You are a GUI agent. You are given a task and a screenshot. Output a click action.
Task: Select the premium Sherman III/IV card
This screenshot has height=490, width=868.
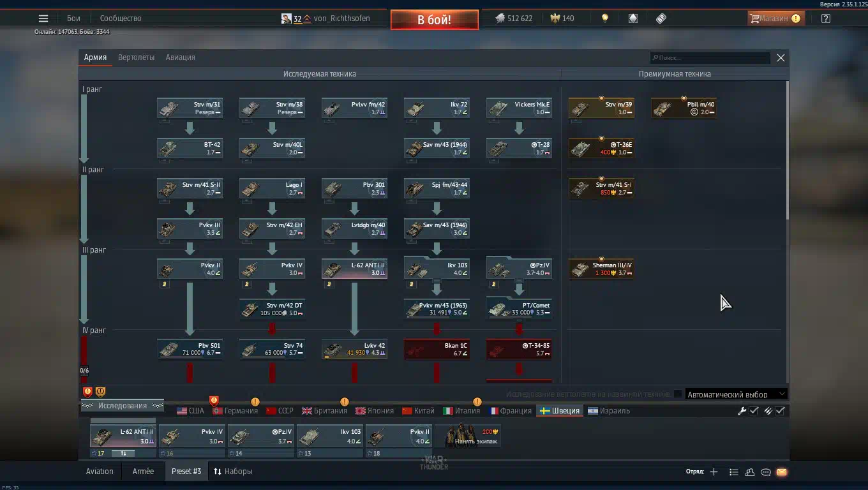tap(601, 269)
